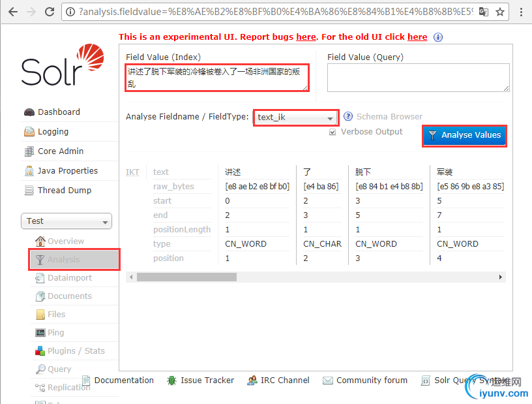This screenshot has height=404, width=532.
Task: Open Files page
Action: click(56, 315)
